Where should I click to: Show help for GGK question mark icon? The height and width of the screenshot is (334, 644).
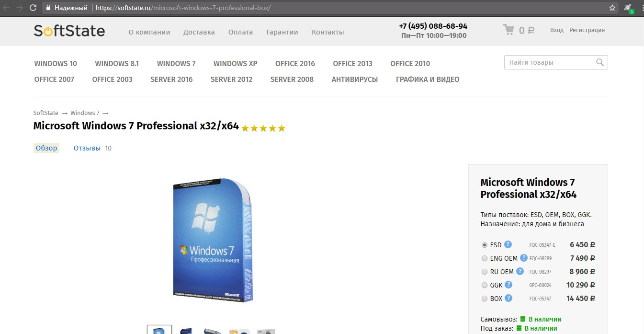508,285
